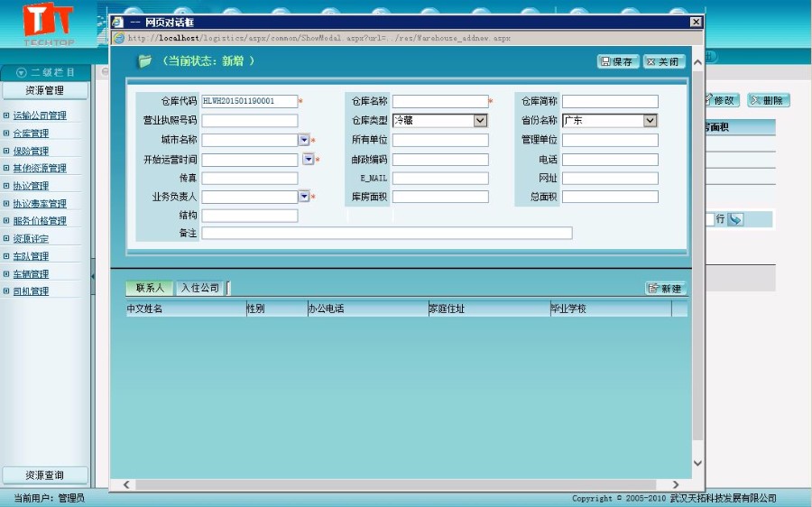Click the 传真 input field
Viewport: 812px width, 507px height.
[250, 178]
